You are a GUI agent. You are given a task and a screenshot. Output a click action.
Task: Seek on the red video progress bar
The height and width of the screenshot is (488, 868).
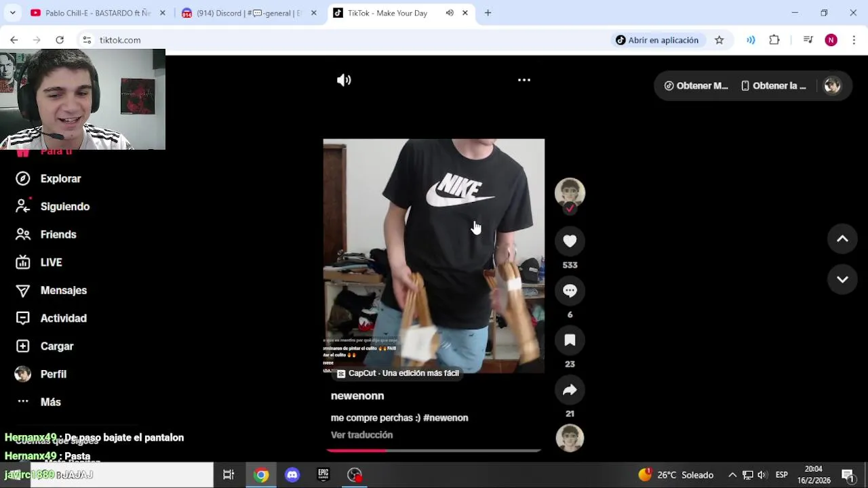tap(434, 450)
